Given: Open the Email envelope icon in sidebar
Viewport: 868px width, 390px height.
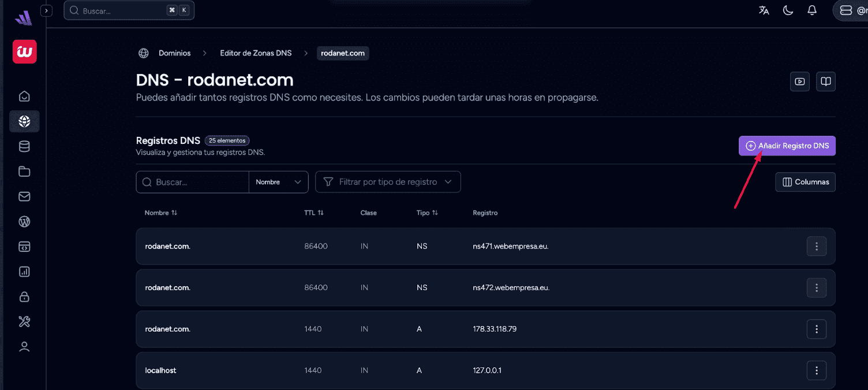Looking at the screenshot, I should click(24, 196).
